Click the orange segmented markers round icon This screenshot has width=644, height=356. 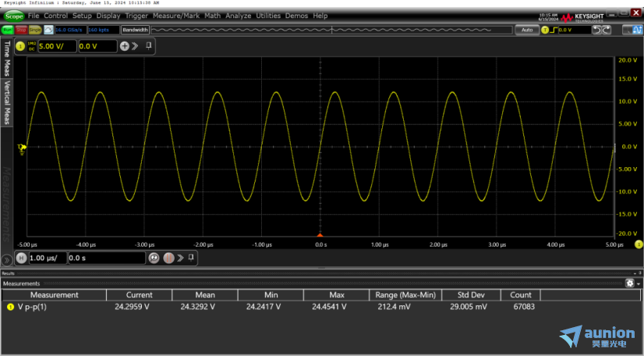169,258
